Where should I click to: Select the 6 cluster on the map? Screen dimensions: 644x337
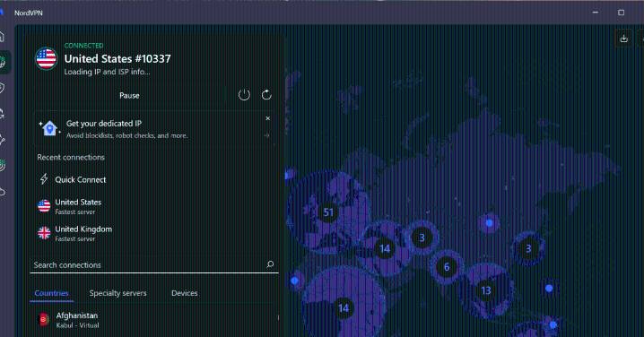447,267
